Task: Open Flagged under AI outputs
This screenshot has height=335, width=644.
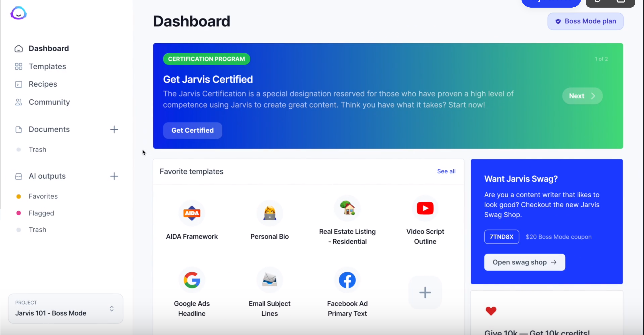Action: pos(41,213)
